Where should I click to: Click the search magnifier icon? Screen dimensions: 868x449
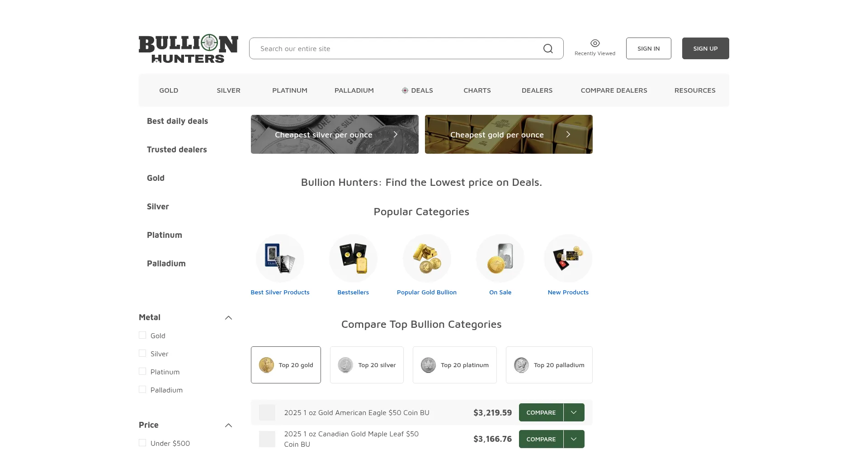tap(548, 48)
